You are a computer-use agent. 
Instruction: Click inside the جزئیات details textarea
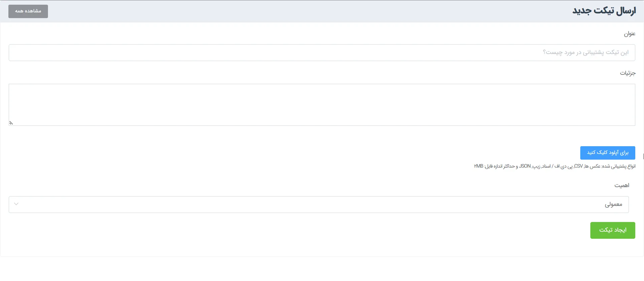(322, 105)
